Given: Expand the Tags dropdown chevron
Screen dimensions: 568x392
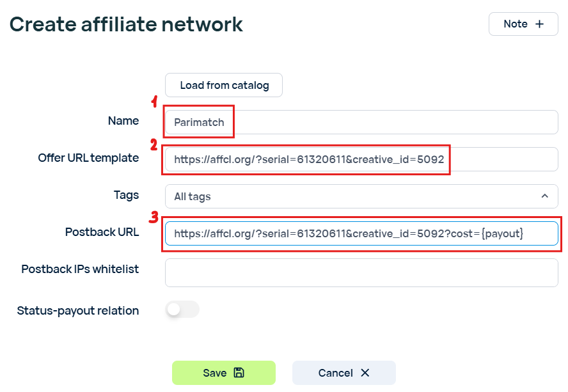Looking at the screenshot, I should pos(544,196).
